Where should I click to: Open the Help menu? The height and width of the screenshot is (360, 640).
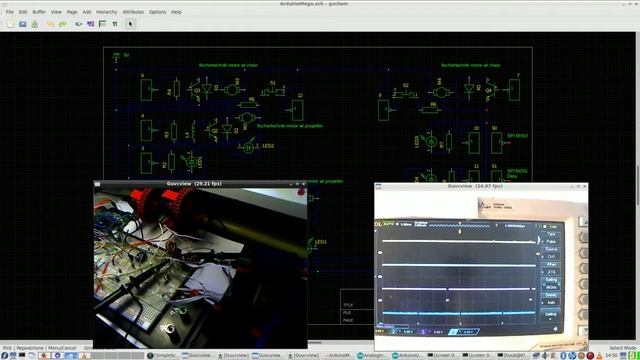click(176, 12)
